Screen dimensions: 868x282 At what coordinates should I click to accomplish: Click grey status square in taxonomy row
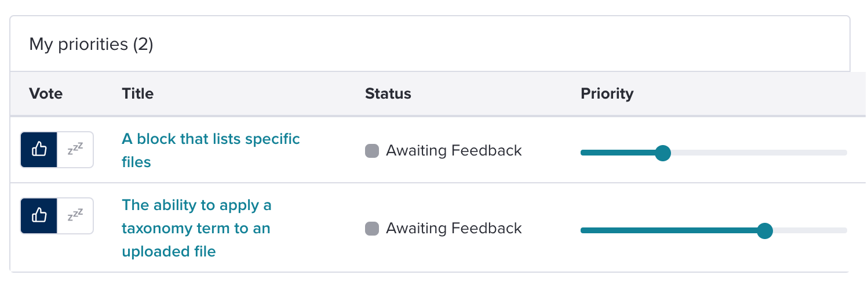click(x=372, y=229)
